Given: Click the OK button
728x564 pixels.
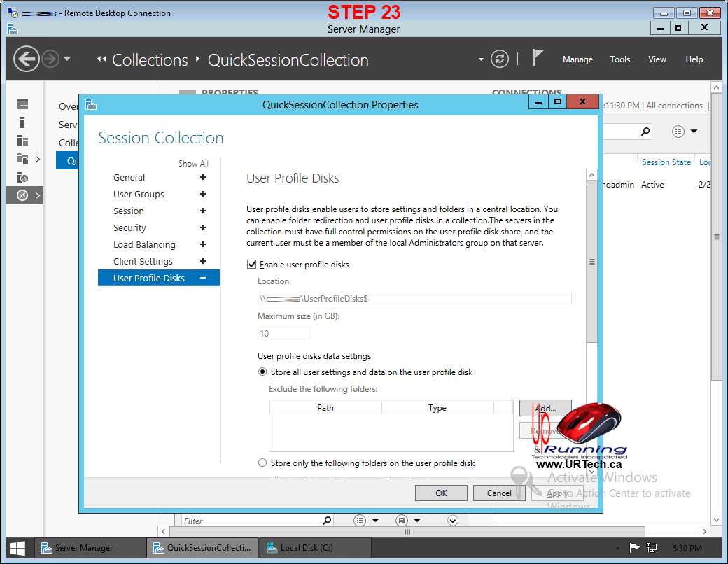Looking at the screenshot, I should point(441,493).
